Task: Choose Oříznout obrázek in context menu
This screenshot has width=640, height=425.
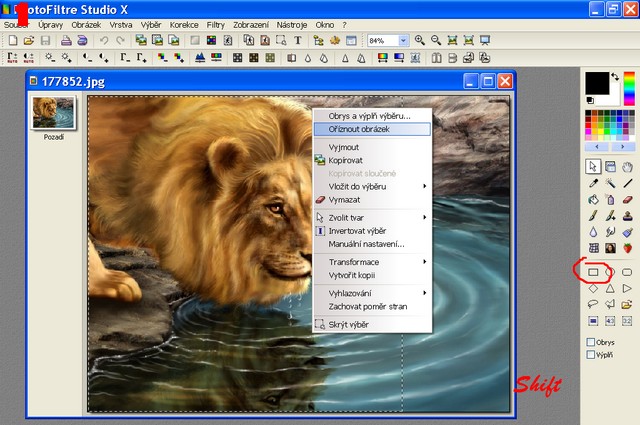Action: tap(372, 129)
